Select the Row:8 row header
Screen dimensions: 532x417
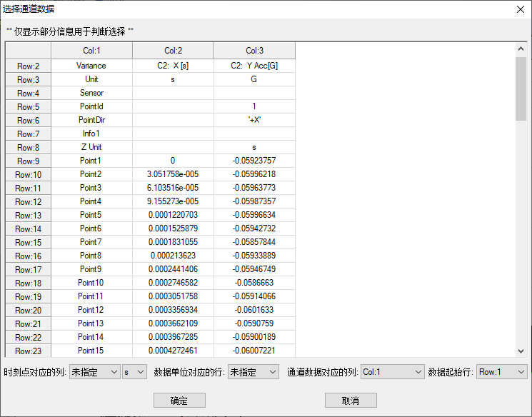[28, 147]
